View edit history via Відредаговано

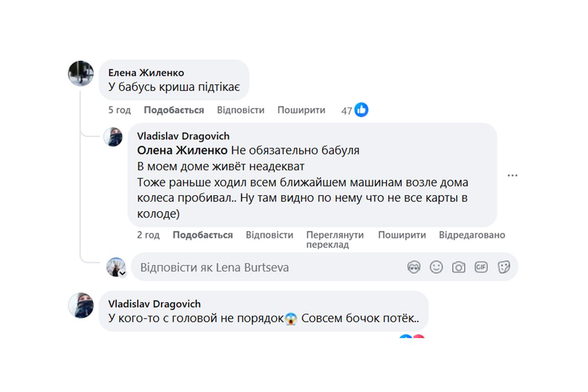[x=472, y=235]
